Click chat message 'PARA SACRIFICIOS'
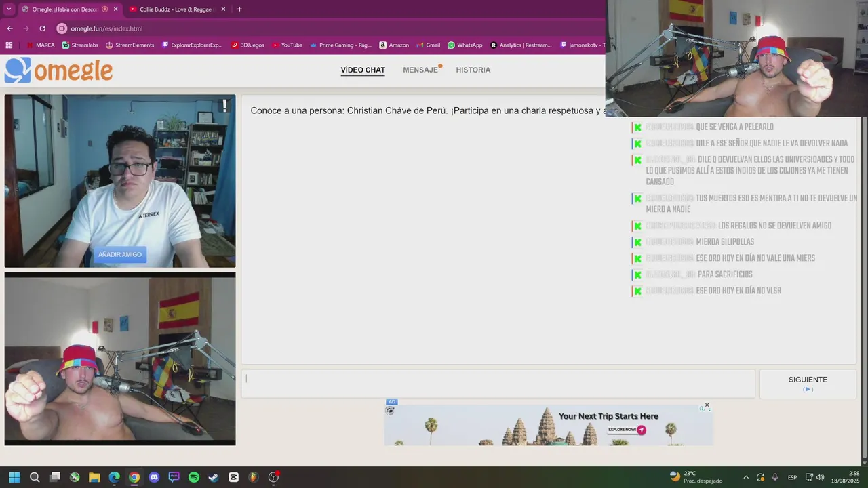 (x=725, y=274)
